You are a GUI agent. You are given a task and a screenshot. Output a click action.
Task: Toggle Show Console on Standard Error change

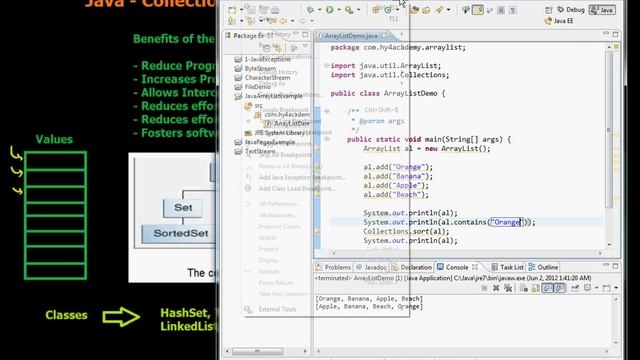[x=559, y=288]
